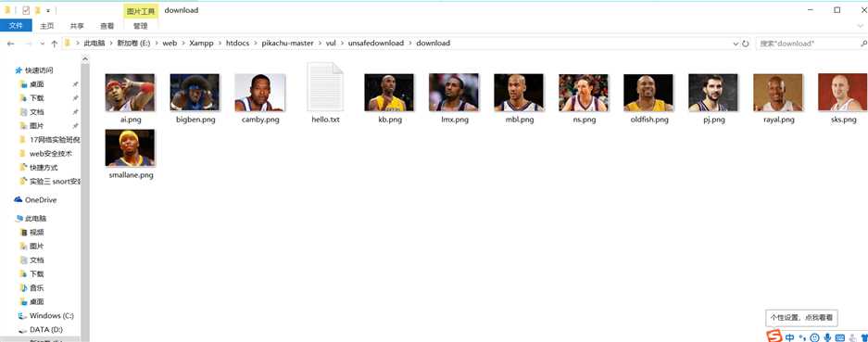This screenshot has width=868, height=342.
Task: Switch to the 主页 ribbon tab
Action: point(47,26)
